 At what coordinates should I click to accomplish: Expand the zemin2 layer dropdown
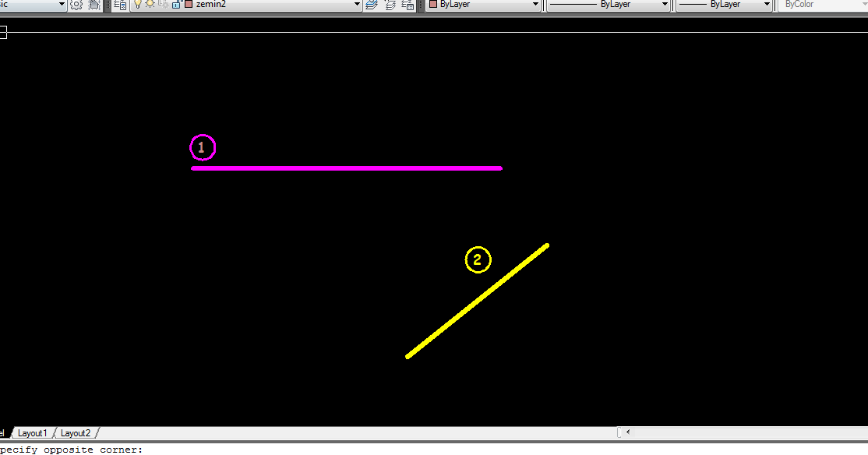[x=357, y=5]
